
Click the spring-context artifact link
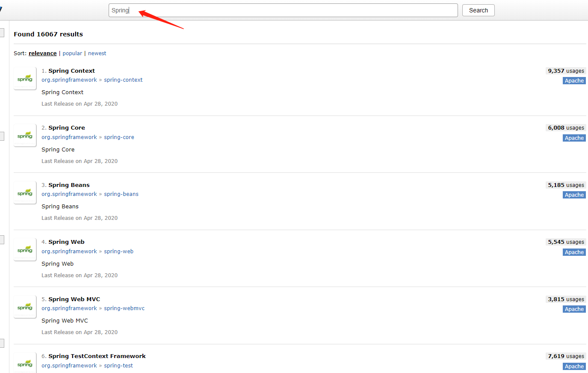[123, 80]
